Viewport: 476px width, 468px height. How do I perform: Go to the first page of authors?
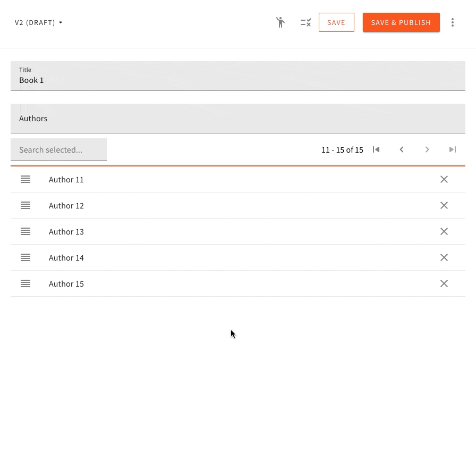[x=376, y=149]
